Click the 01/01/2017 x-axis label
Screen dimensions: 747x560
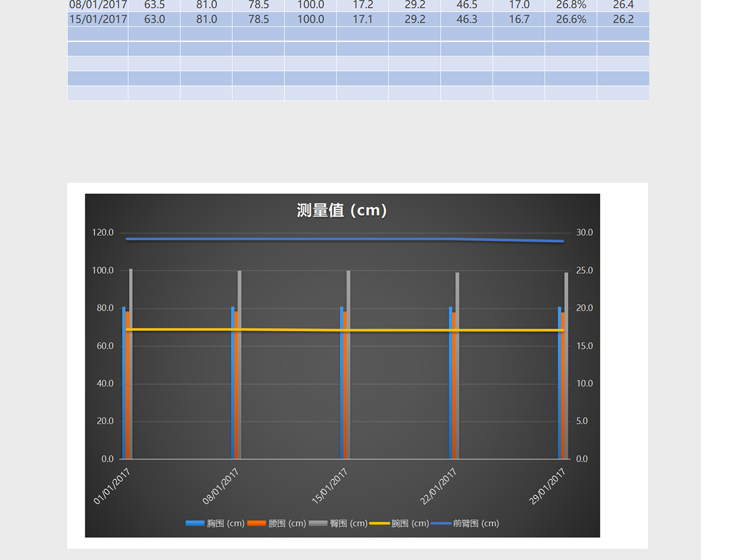click(x=112, y=487)
